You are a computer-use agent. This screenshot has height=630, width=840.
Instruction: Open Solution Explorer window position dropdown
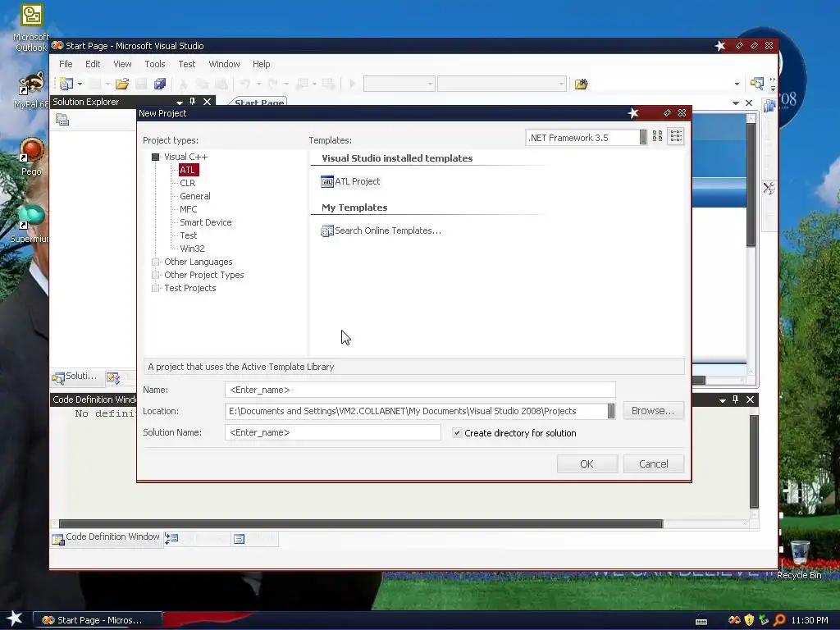click(x=180, y=102)
